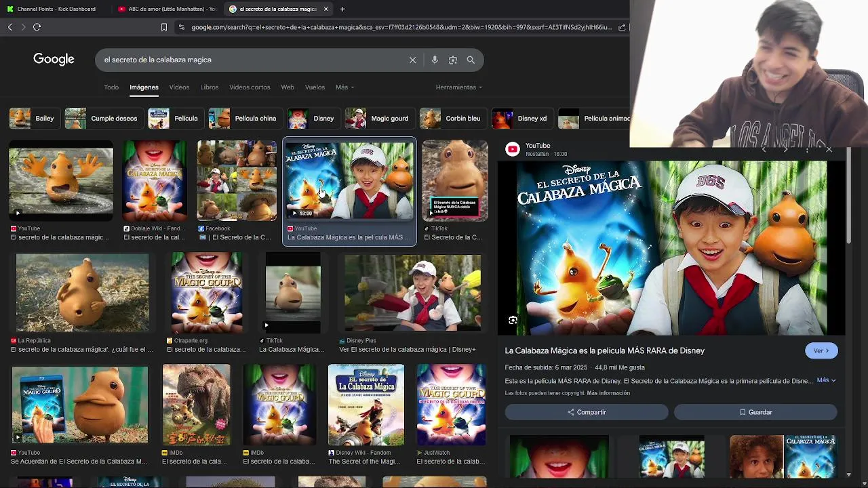Close the image preview panel

pos(829,149)
